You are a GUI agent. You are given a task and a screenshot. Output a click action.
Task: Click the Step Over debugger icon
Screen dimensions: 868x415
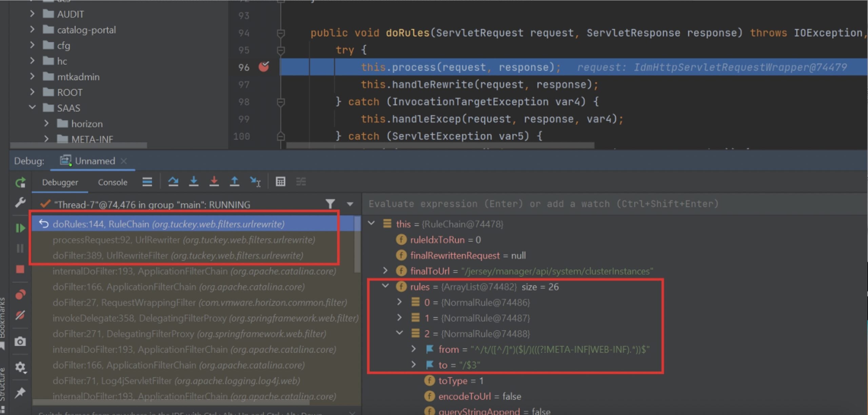pos(173,182)
